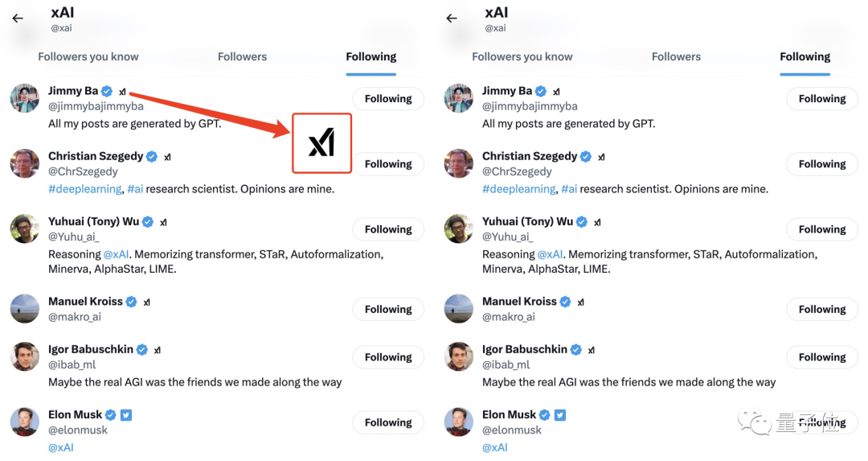Click Following button for Yuhuai Wu, right panel

pyautogui.click(x=822, y=229)
